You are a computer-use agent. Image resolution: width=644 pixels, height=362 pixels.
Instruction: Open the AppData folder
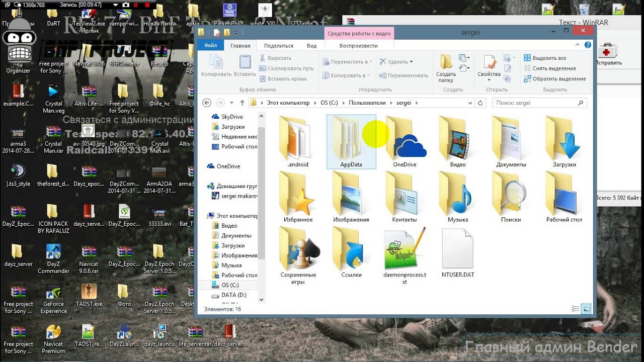point(351,142)
